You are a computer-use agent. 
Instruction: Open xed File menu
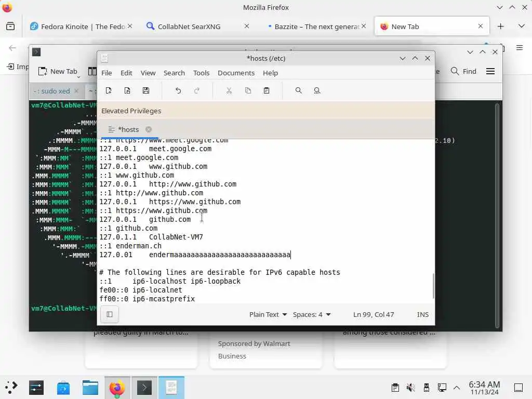(107, 73)
